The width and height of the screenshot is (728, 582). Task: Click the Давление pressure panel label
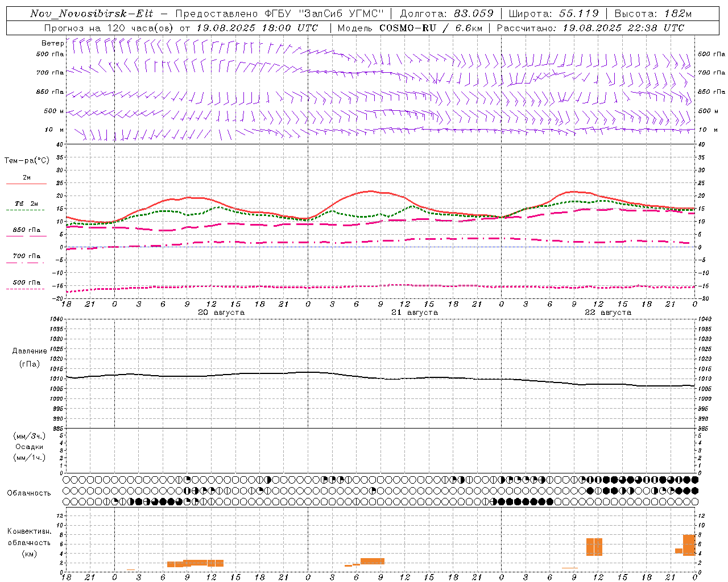click(x=30, y=351)
